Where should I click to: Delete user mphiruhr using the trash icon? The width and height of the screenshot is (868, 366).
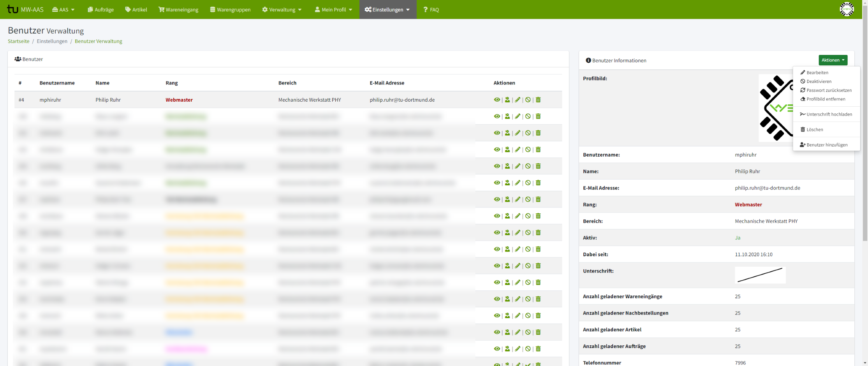pyautogui.click(x=538, y=100)
